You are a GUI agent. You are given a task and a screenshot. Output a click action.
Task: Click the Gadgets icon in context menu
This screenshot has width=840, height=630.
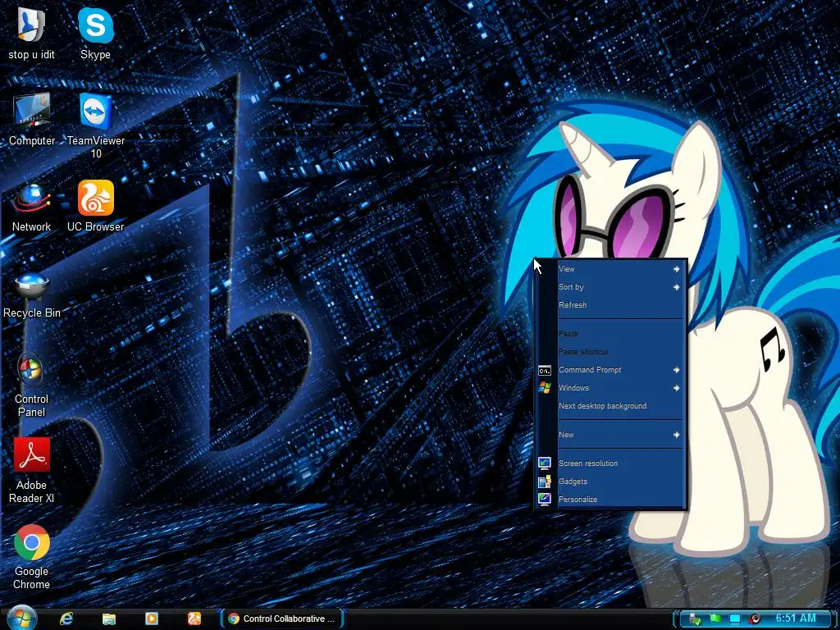[545, 482]
